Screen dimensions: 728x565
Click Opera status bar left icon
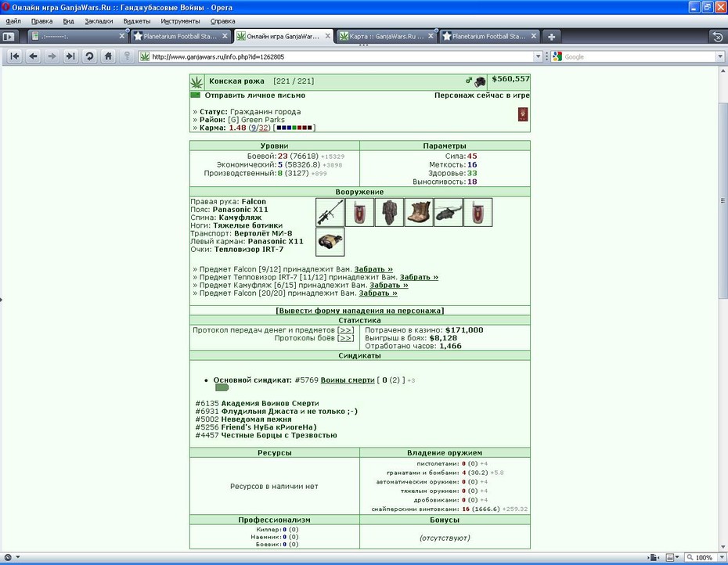(8, 557)
